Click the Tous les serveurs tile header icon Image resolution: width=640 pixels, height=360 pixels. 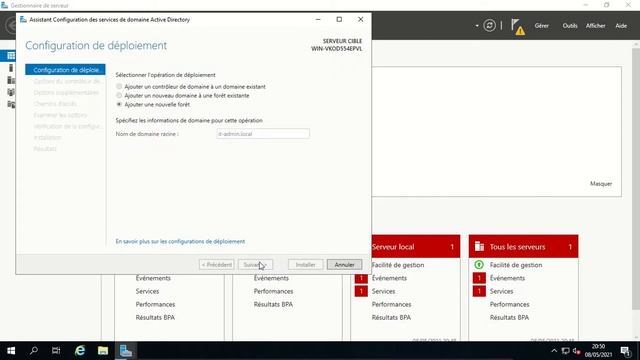[479, 247]
